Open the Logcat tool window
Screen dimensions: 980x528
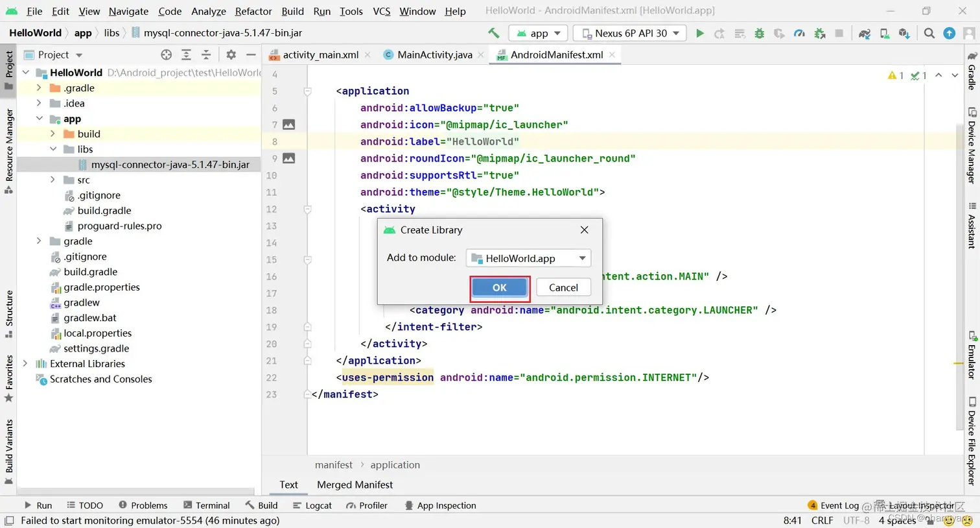tap(312, 505)
